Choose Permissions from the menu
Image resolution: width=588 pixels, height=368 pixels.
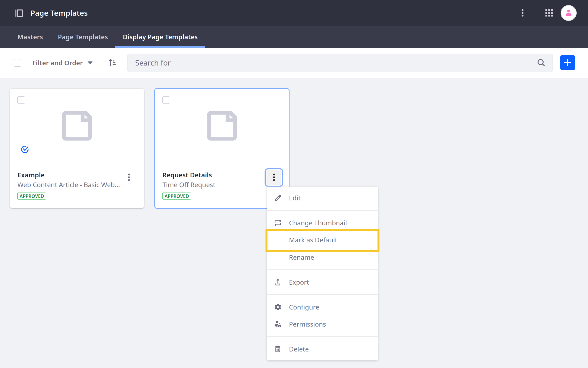[x=322, y=324]
